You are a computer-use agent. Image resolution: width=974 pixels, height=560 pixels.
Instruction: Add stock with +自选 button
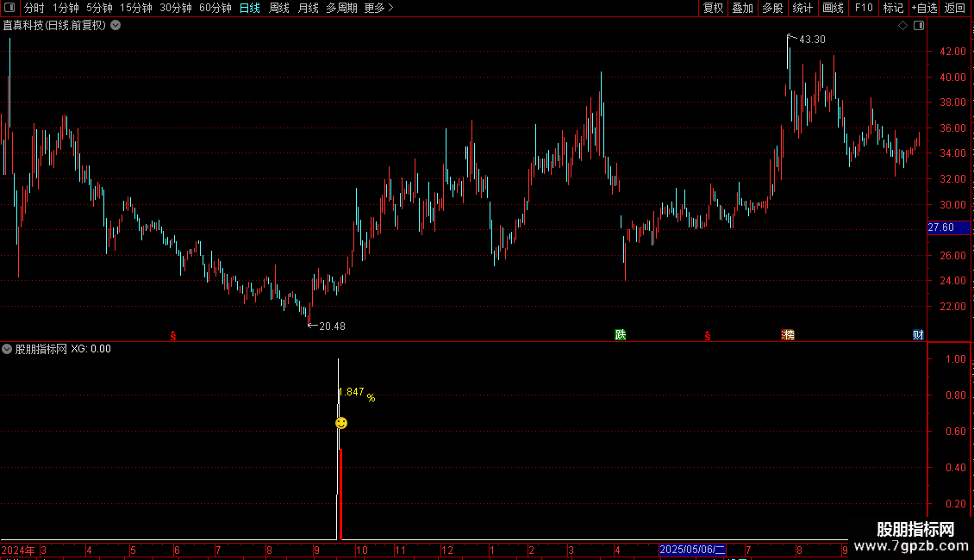click(924, 8)
